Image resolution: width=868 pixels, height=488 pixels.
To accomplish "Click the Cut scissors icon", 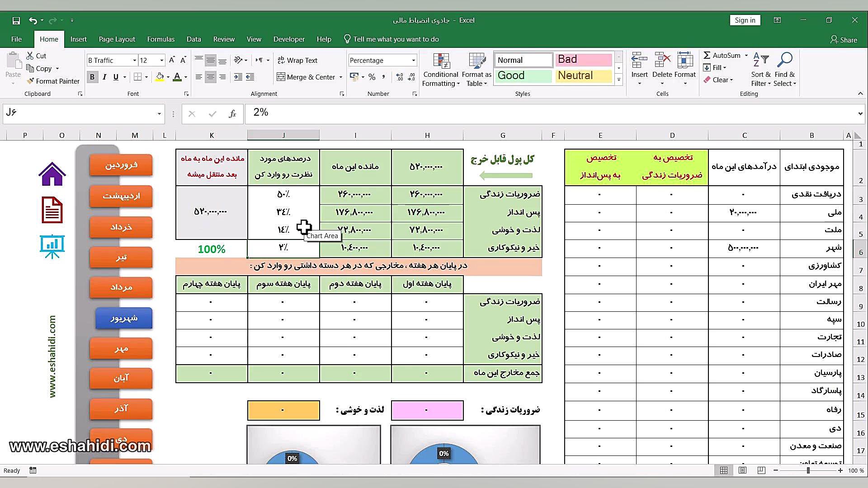I will [x=30, y=56].
